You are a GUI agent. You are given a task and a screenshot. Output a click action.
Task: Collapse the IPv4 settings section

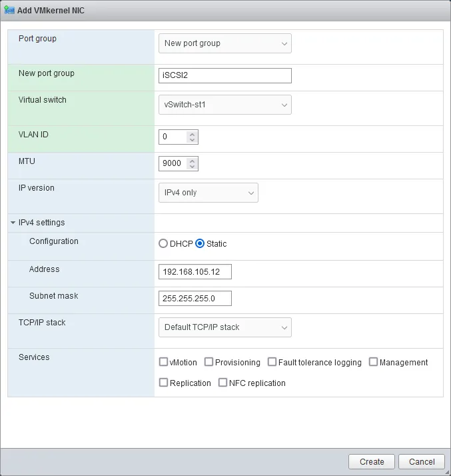(13, 223)
